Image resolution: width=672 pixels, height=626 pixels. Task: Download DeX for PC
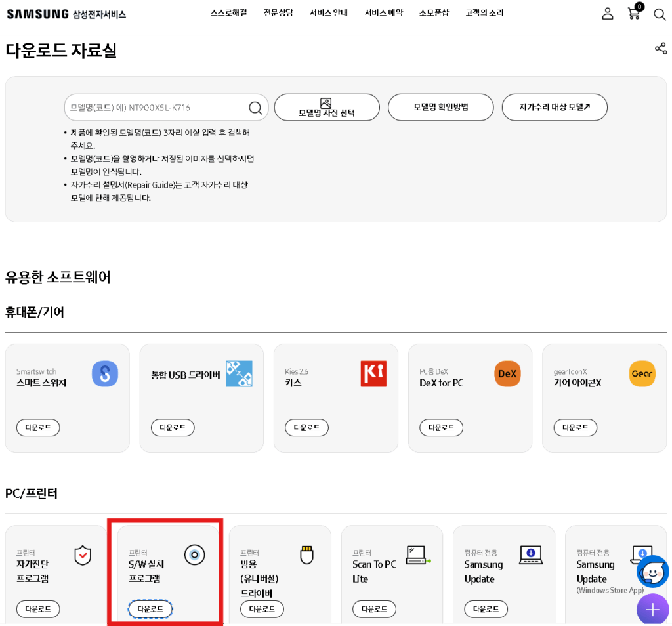tap(442, 428)
